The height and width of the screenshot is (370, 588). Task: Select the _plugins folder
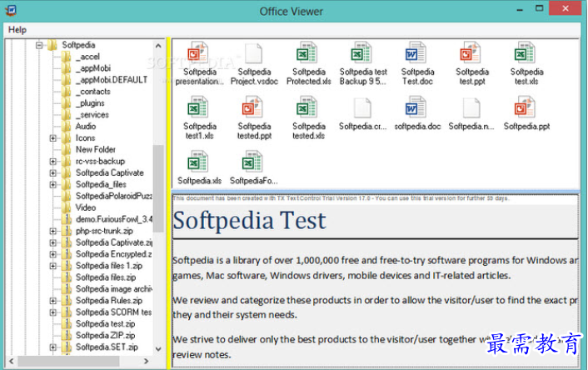90,103
